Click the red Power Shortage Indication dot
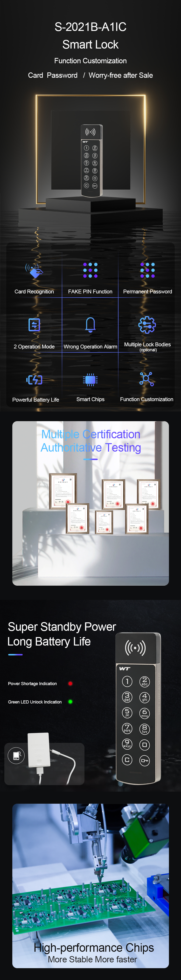The height and width of the screenshot is (980, 181). (70, 683)
